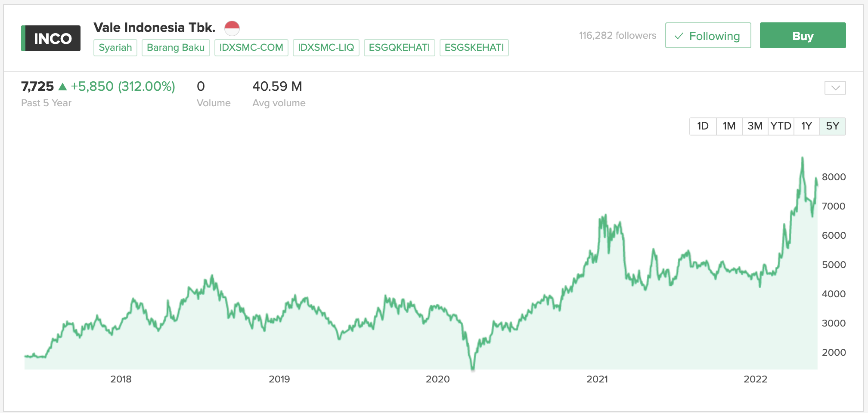Select the Syariah tag

tap(115, 48)
